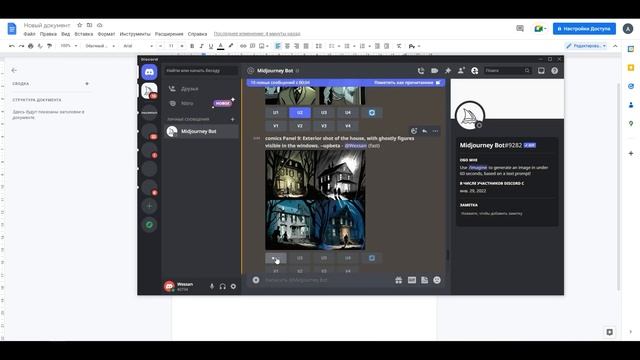Open Discord home via the logo icon
Viewport: 640px width, 360px height.
coord(149,72)
